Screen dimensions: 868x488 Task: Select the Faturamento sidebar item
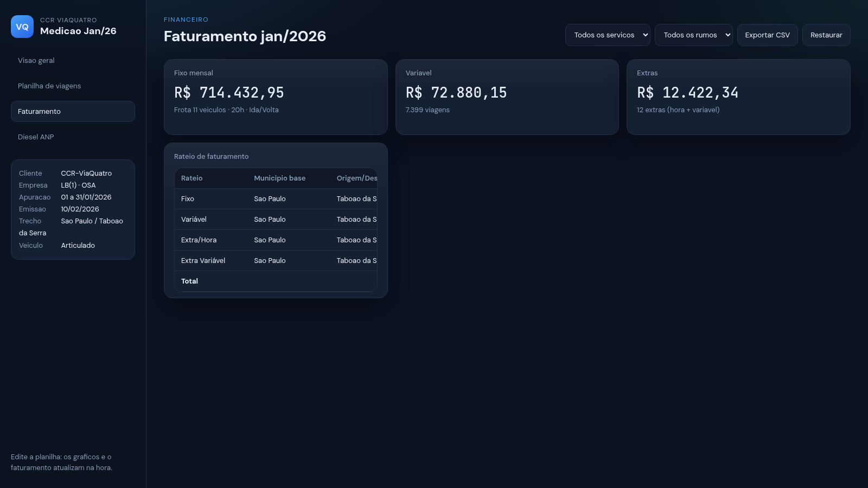click(73, 112)
